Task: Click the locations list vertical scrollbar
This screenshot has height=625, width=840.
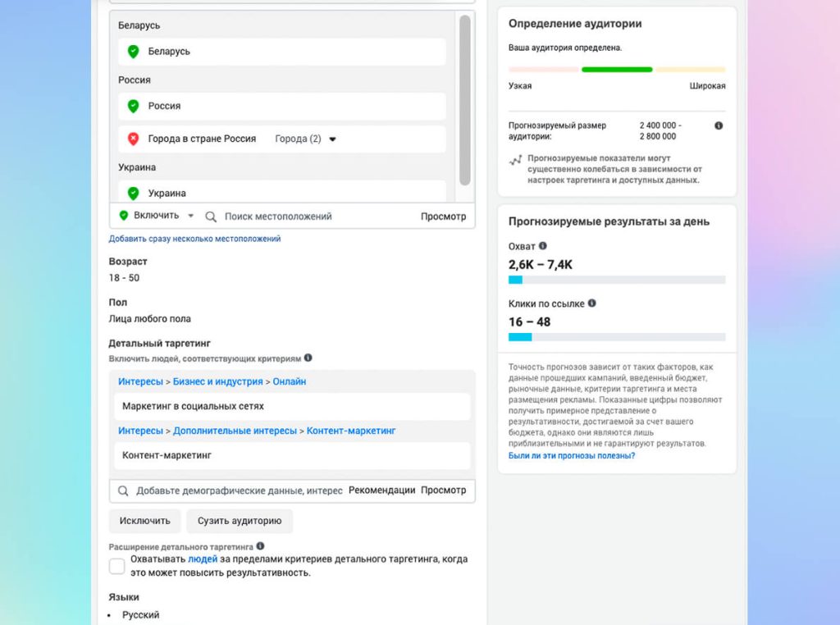Action: point(465,98)
